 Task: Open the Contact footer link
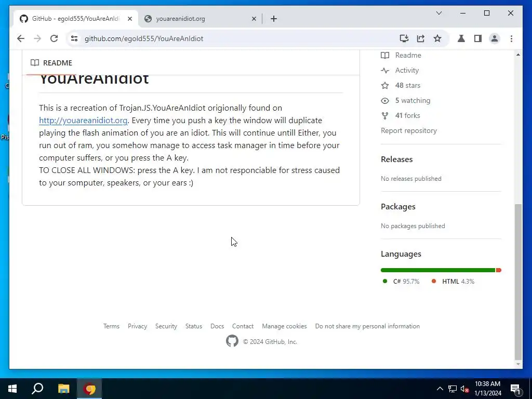click(x=243, y=326)
